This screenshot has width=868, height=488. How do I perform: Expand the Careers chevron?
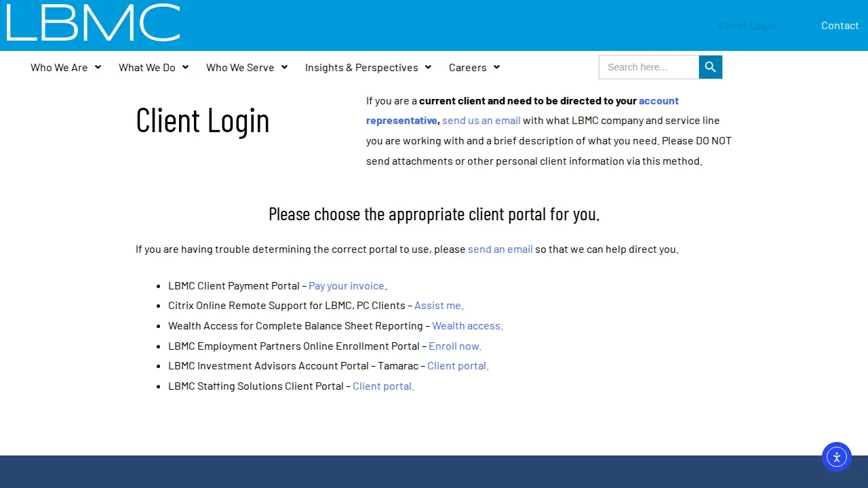point(496,67)
